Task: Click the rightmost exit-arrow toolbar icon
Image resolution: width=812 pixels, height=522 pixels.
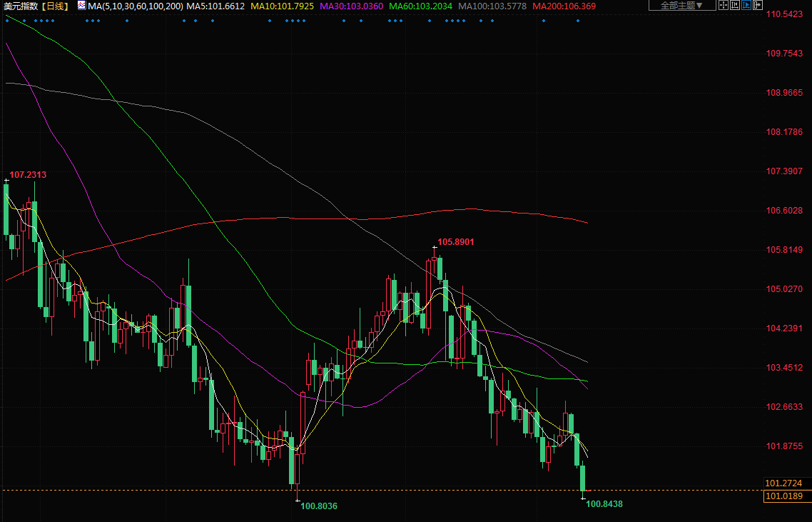Action: pyautogui.click(x=758, y=6)
